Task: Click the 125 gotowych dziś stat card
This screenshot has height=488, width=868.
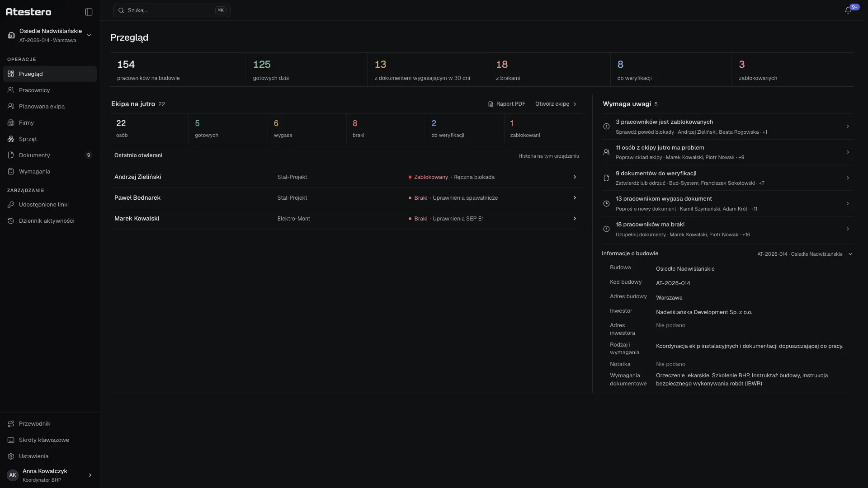Action: [307, 70]
